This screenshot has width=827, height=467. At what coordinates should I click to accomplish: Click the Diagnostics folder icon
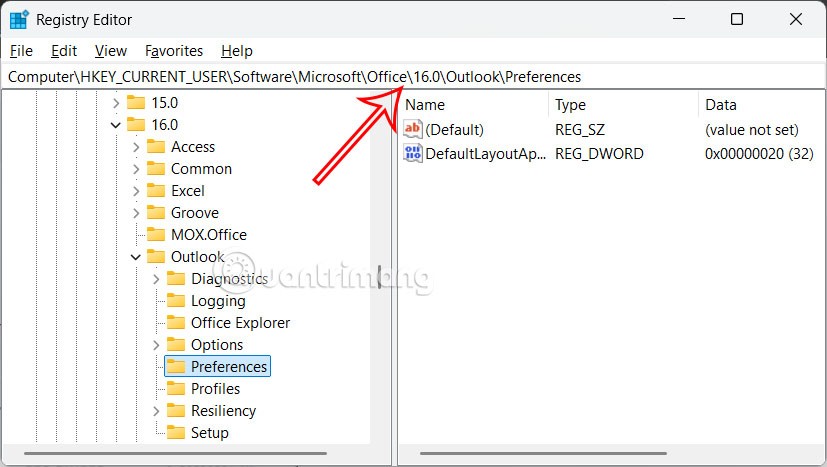[176, 279]
